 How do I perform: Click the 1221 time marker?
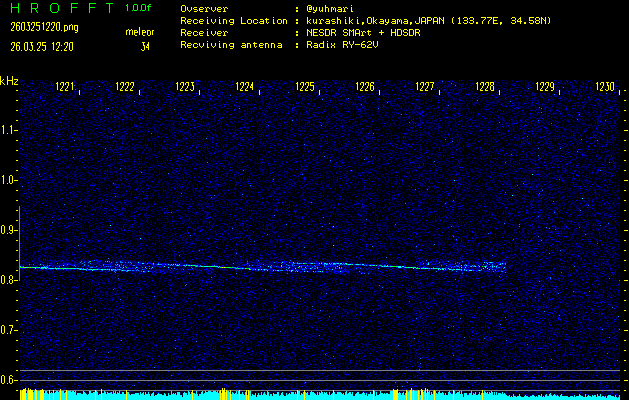tap(65, 87)
